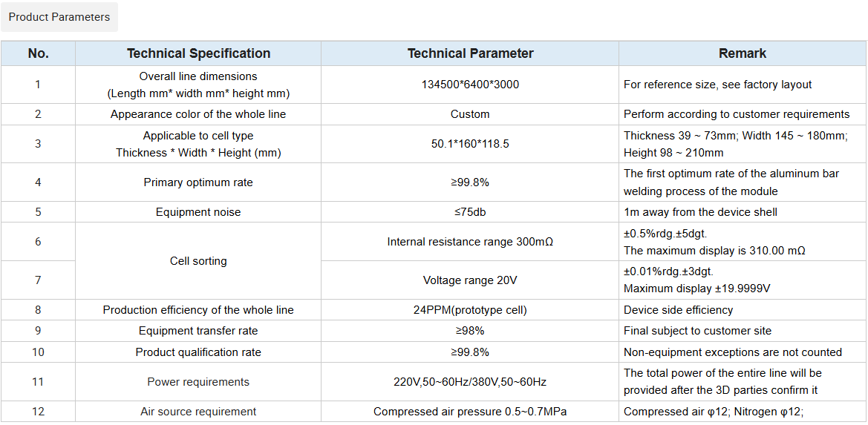The height and width of the screenshot is (425, 868).
Task: Click 'Device side efficiency' remark
Action: click(678, 310)
